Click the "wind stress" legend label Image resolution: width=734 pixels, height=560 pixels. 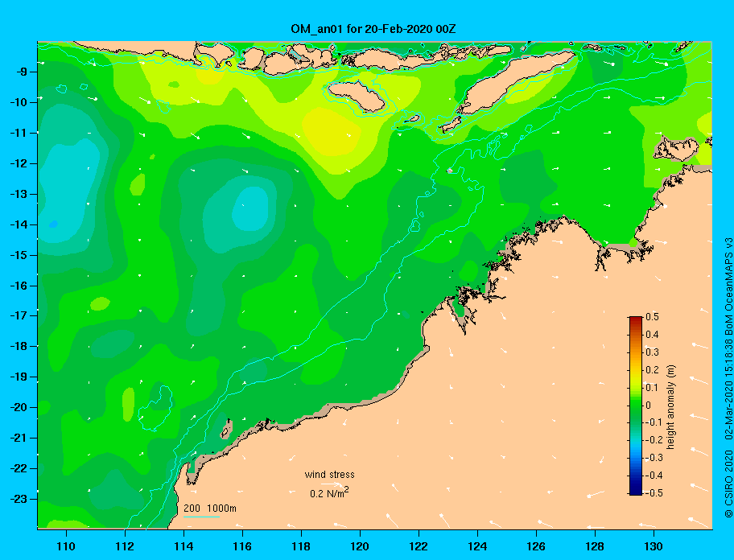click(x=329, y=475)
